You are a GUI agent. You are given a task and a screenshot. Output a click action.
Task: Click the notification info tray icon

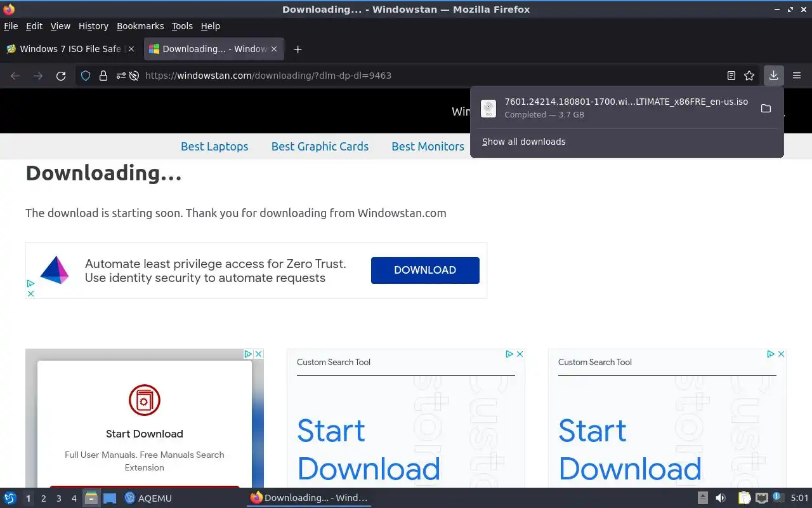click(778, 497)
